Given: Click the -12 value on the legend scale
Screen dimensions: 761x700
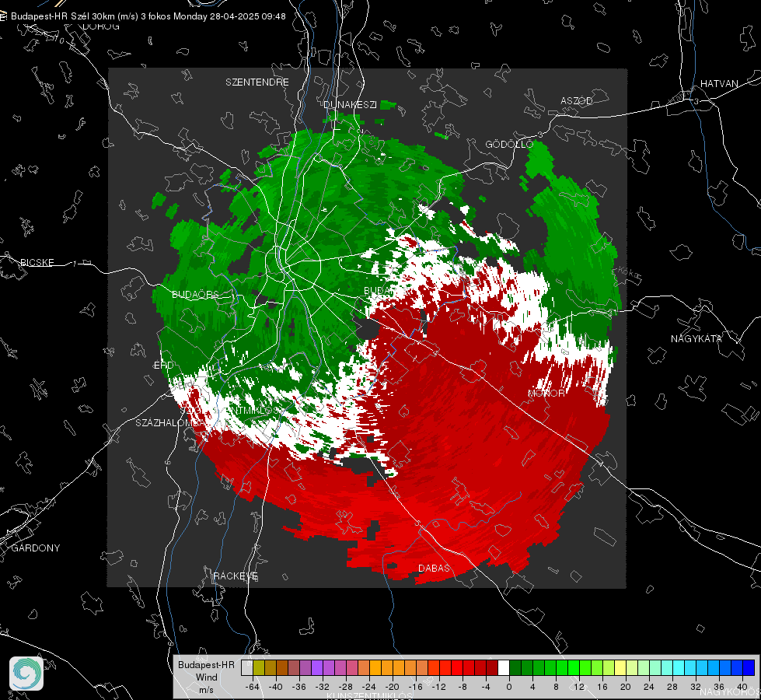Looking at the screenshot, I should pos(438,687).
